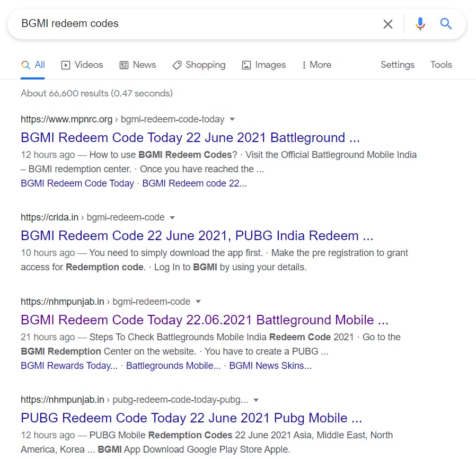Clear the search query with the X icon
Image resolution: width=476 pixels, height=459 pixels.
(x=387, y=24)
